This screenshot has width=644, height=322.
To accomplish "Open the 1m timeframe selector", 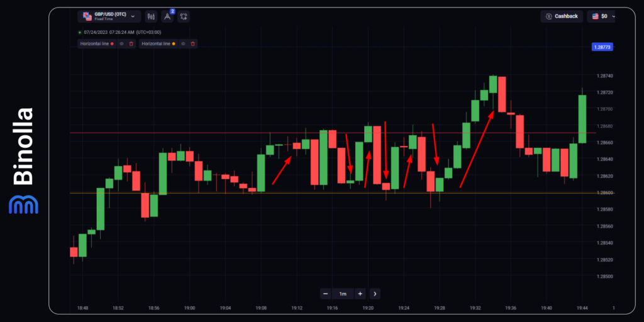I will coord(343,294).
